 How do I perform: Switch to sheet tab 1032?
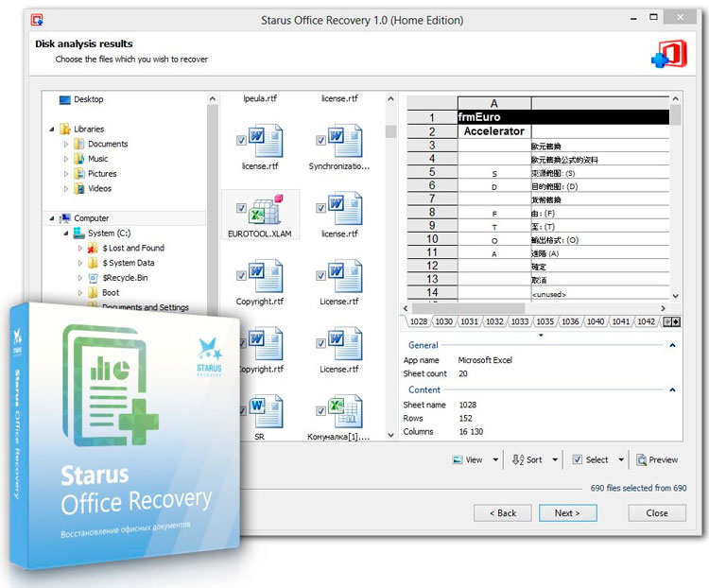coord(494,321)
